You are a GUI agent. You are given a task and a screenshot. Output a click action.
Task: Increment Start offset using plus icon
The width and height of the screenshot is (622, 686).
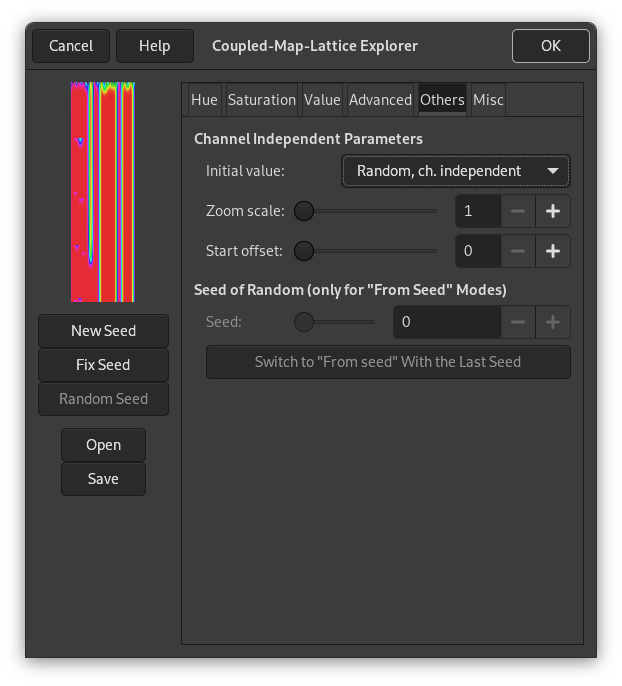pos(553,251)
